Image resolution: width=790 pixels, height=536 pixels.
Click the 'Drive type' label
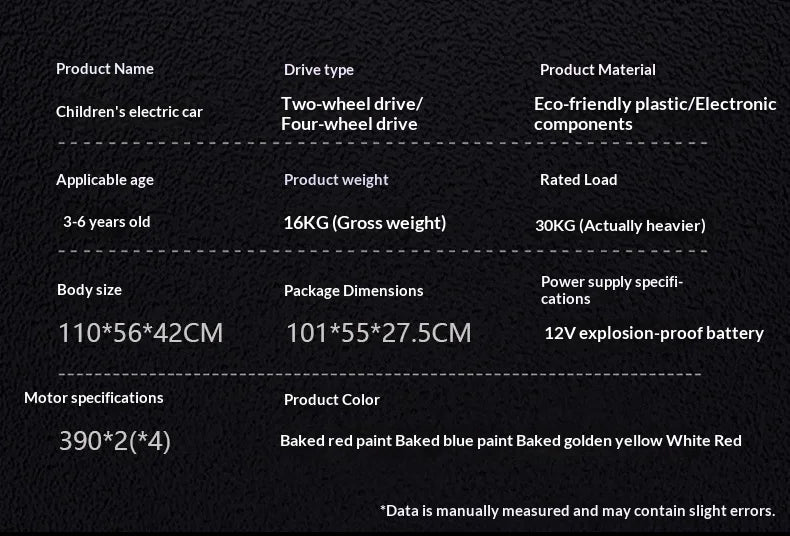tap(319, 70)
